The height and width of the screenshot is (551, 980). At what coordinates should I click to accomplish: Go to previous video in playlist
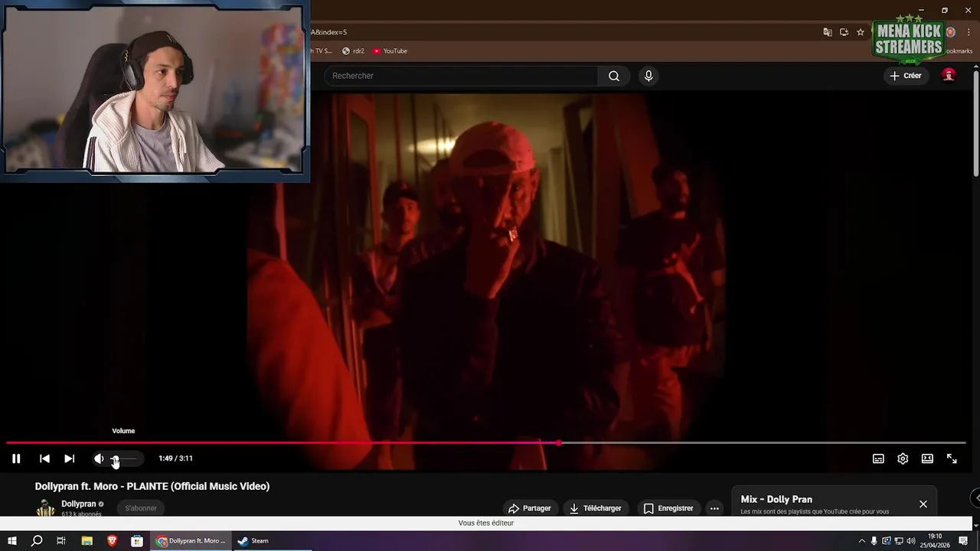coord(44,458)
